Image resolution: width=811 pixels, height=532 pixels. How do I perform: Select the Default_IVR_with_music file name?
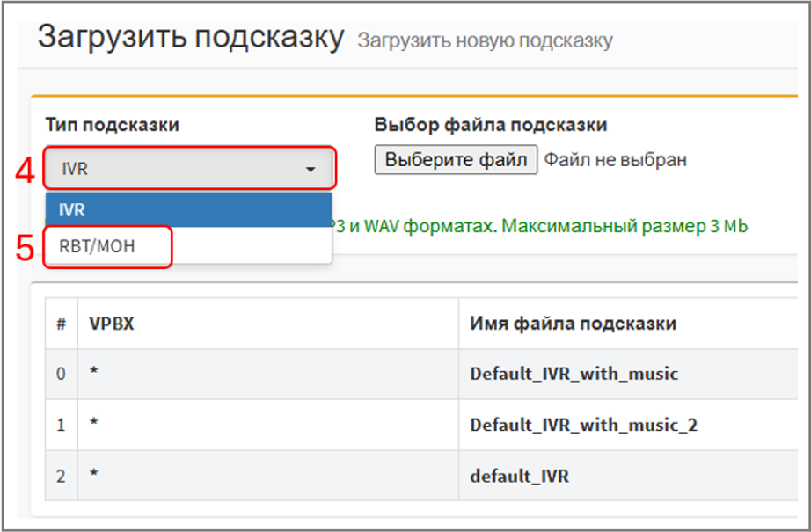click(574, 374)
